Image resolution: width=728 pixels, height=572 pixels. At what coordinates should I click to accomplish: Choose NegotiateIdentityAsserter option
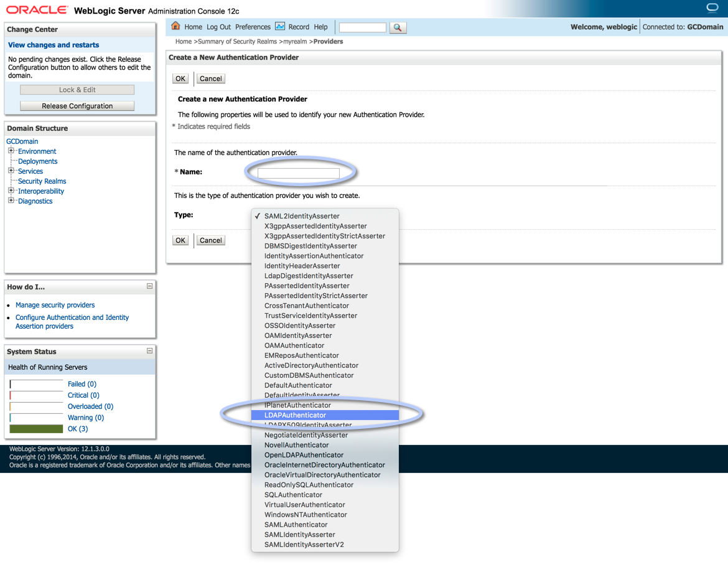(x=325, y=435)
